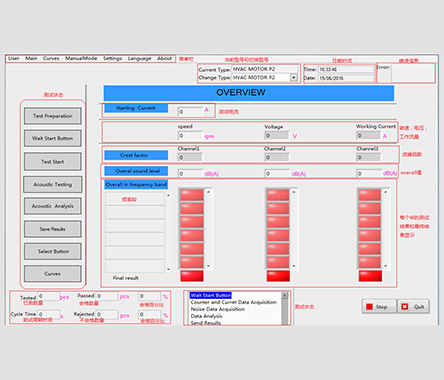Open the Language menu
444x380 pixels.
140,58
